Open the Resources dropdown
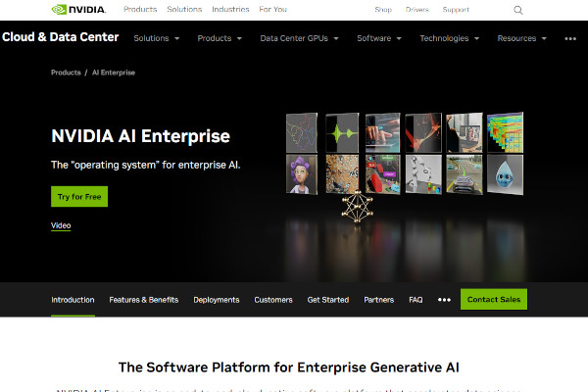This screenshot has height=392, width=588. coord(521,38)
